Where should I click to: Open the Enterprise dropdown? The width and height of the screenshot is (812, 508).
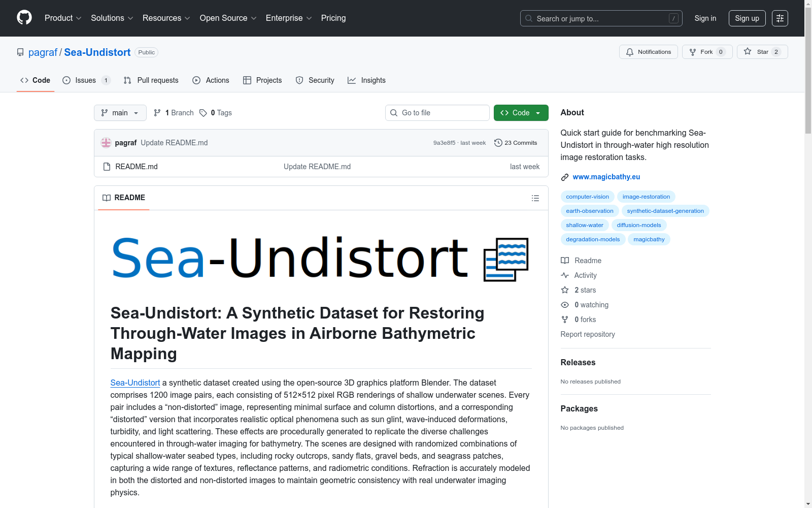coord(289,18)
